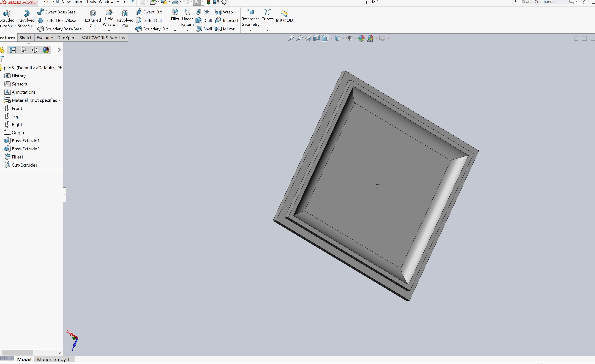Open the DisplayManager color sphere tab
The height and width of the screenshot is (364, 595).
click(x=46, y=50)
